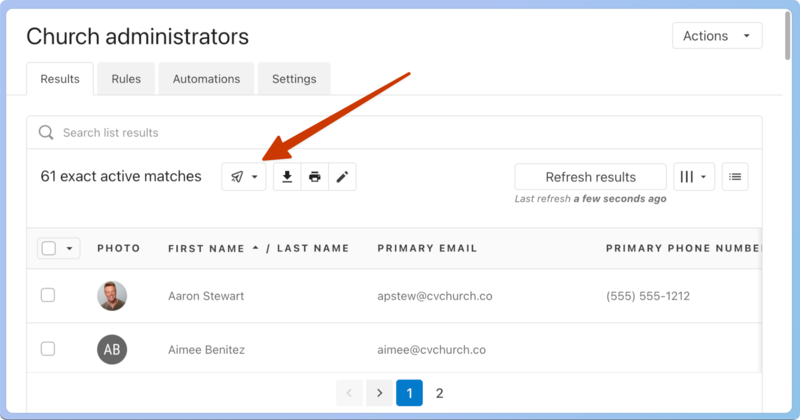Switch to the Rules tab
The width and height of the screenshot is (800, 420).
pos(126,79)
